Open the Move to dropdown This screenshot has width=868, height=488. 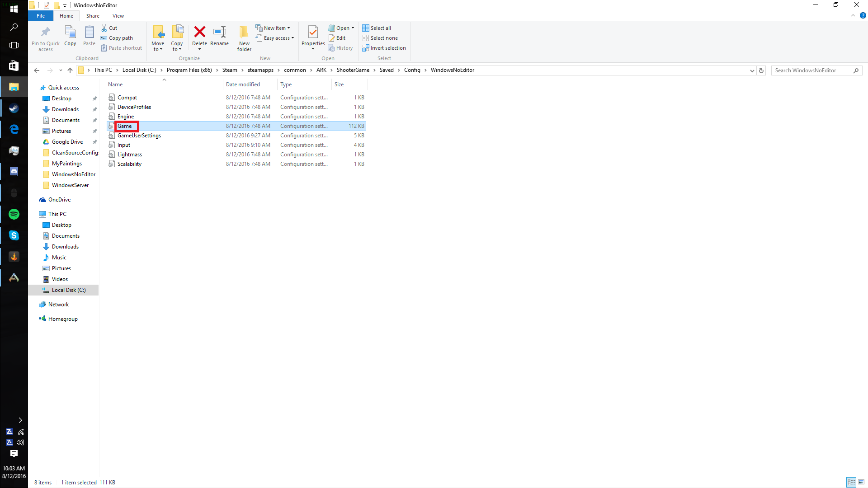(158, 38)
